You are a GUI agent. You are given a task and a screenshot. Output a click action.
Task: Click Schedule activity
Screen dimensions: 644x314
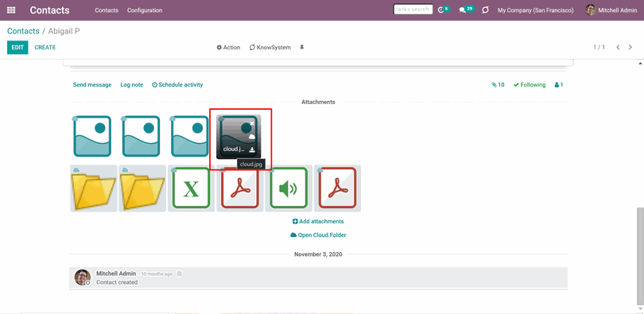pyautogui.click(x=177, y=85)
